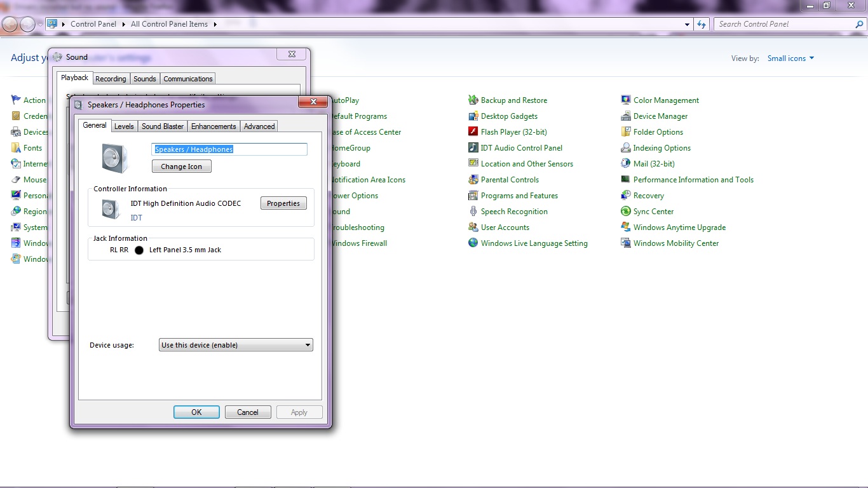Viewport: 868px width, 488px height.
Task: Click the Left Panel 3.5 mm Jack text
Action: [185, 250]
